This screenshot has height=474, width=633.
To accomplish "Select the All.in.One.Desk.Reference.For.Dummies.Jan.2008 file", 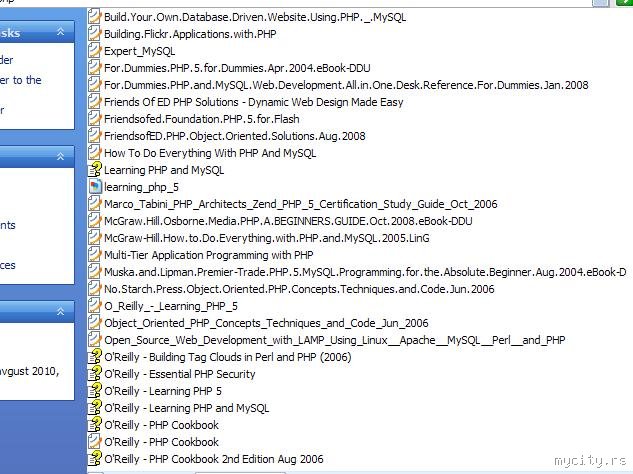I will point(346,85).
